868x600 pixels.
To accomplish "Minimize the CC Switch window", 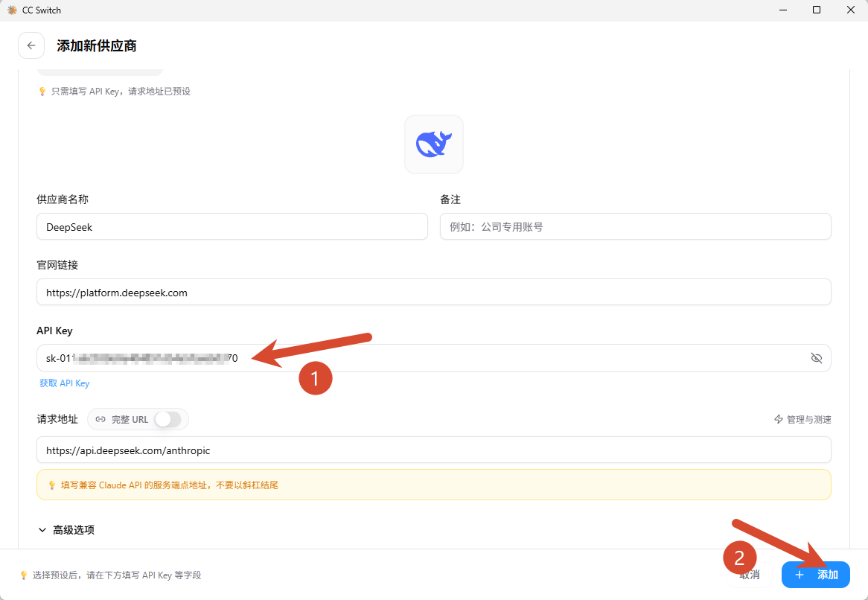I will [782, 10].
